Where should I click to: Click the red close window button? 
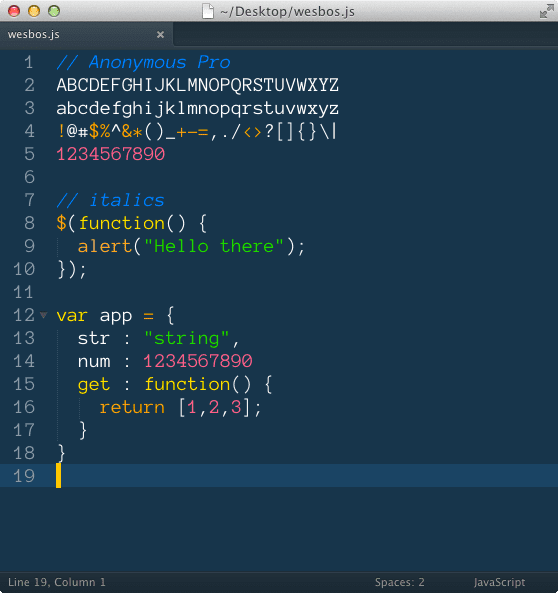14,11
